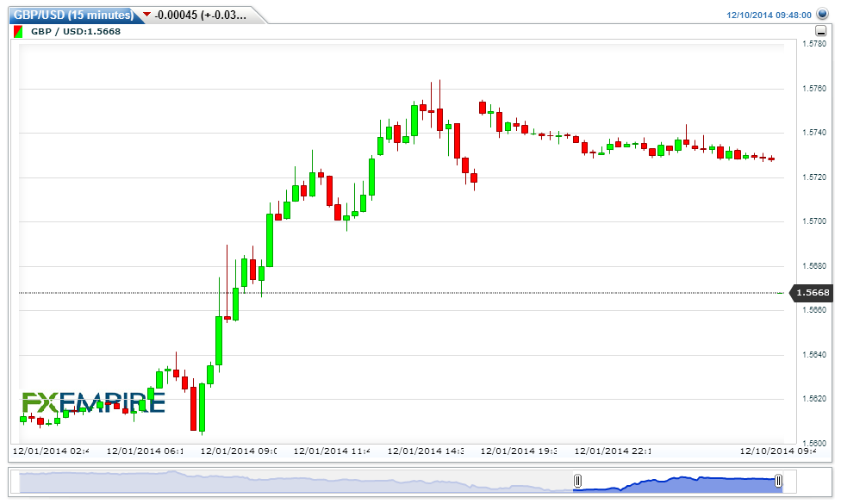
Task: Click the 12/01/2014 06:1 x-axis label
Action: click(x=145, y=451)
